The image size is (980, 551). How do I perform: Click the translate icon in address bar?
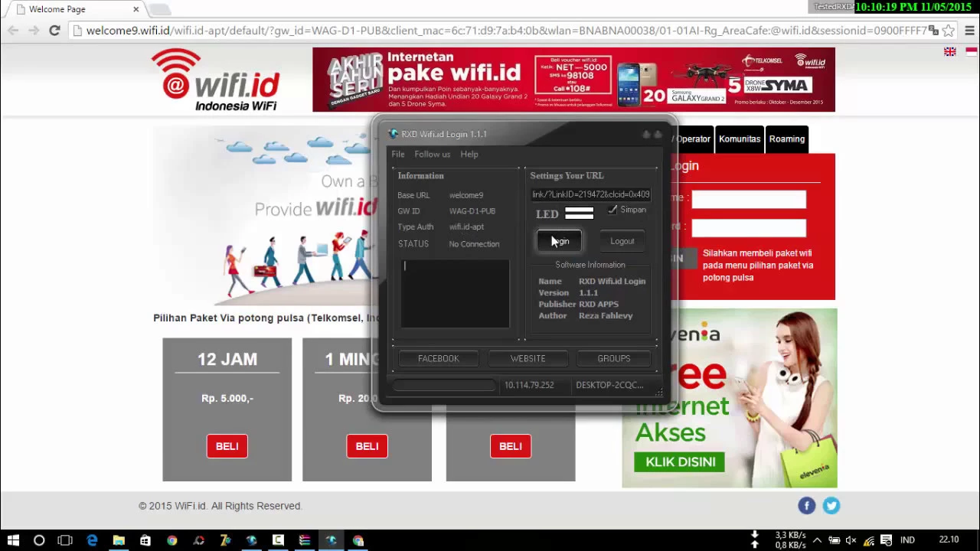tap(933, 31)
